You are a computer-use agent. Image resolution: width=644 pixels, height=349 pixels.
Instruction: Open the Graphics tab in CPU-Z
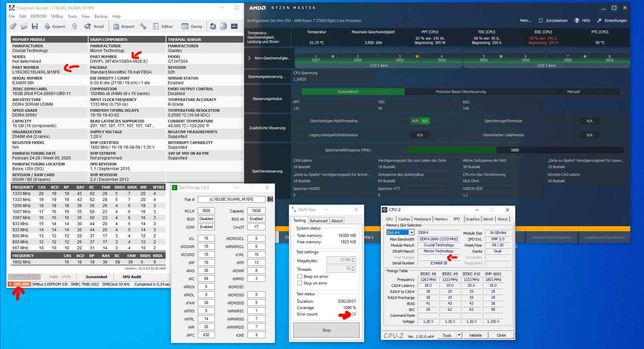(x=473, y=219)
